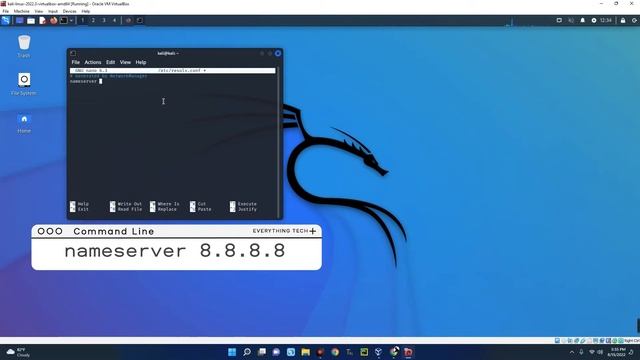Screen dimensions: 640x360
Task: Open the Windows Start menu
Action: [x=232, y=352]
